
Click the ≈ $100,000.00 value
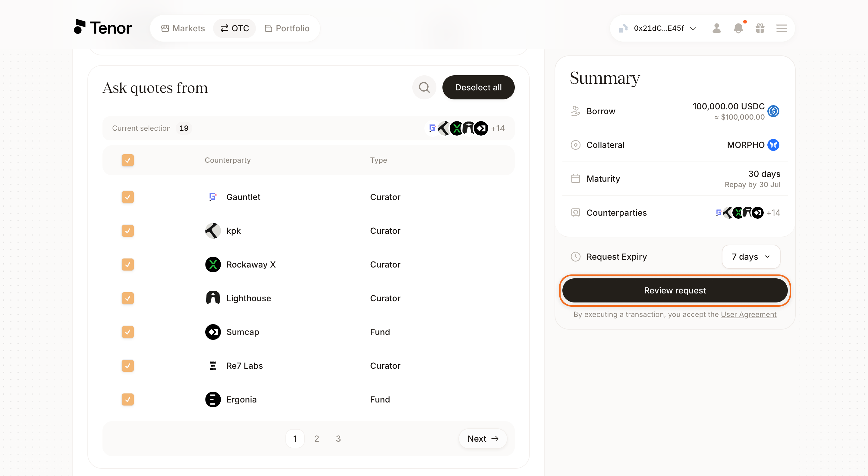(x=739, y=117)
